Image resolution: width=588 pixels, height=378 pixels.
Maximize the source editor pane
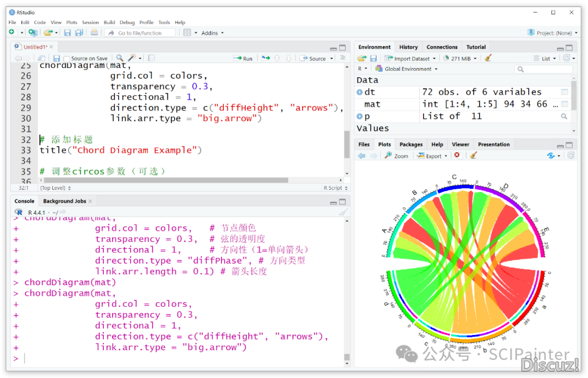point(342,47)
